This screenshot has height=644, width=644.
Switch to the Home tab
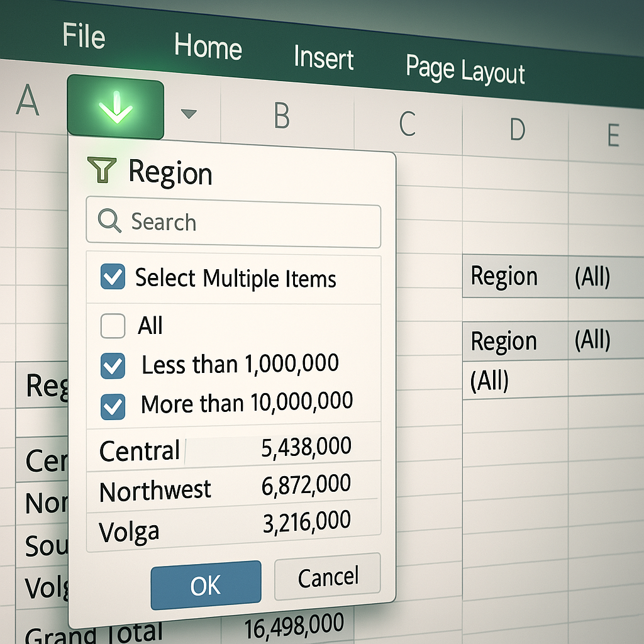208,46
